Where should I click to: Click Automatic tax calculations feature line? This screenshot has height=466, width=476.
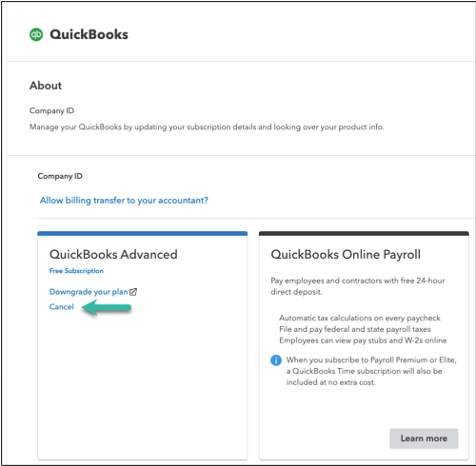point(360,318)
